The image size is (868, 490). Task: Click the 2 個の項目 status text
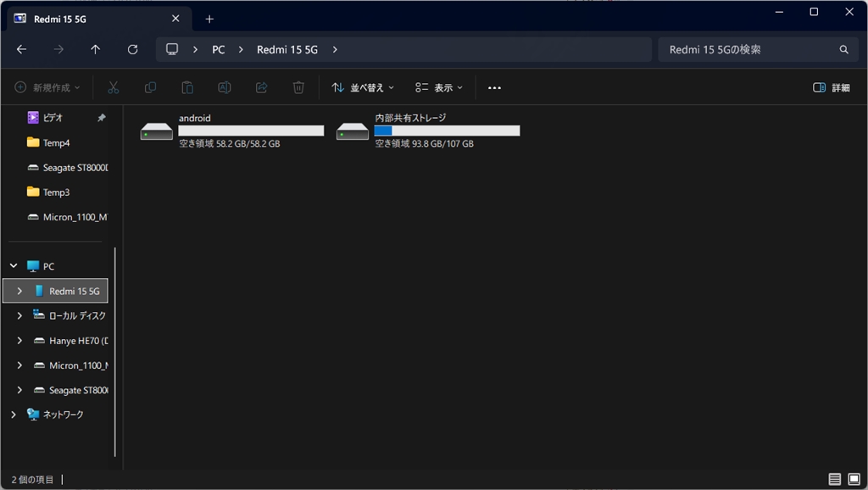tap(33, 480)
